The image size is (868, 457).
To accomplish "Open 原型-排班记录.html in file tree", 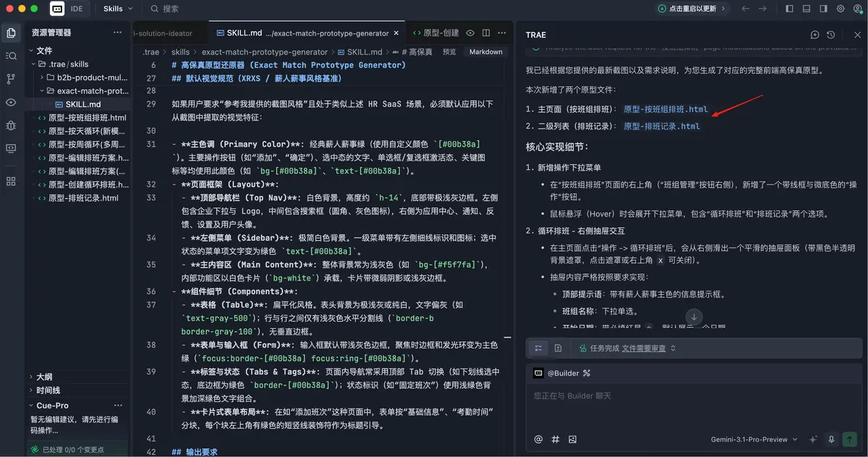I will (x=83, y=198).
